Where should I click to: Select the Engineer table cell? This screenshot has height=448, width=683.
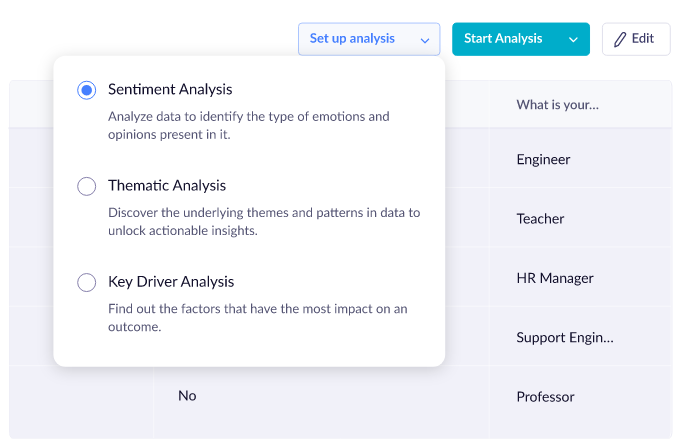click(x=543, y=159)
